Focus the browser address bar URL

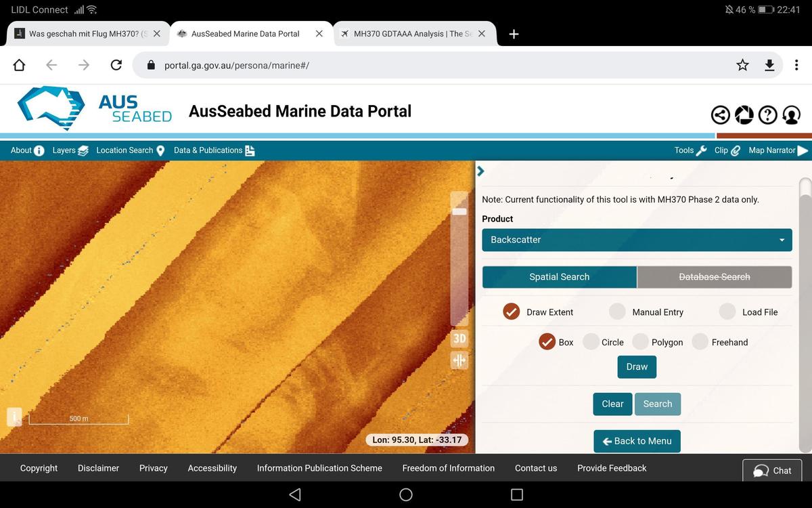click(237, 66)
